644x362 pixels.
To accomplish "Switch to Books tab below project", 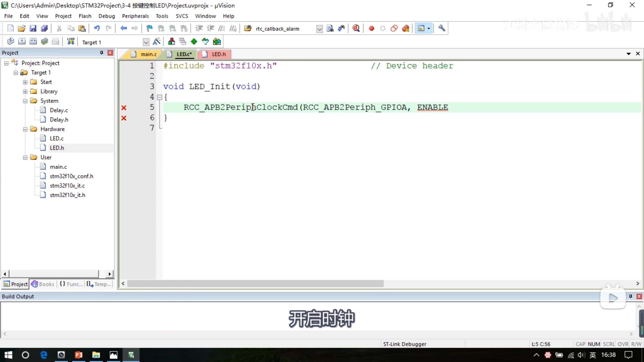I will click(x=43, y=284).
